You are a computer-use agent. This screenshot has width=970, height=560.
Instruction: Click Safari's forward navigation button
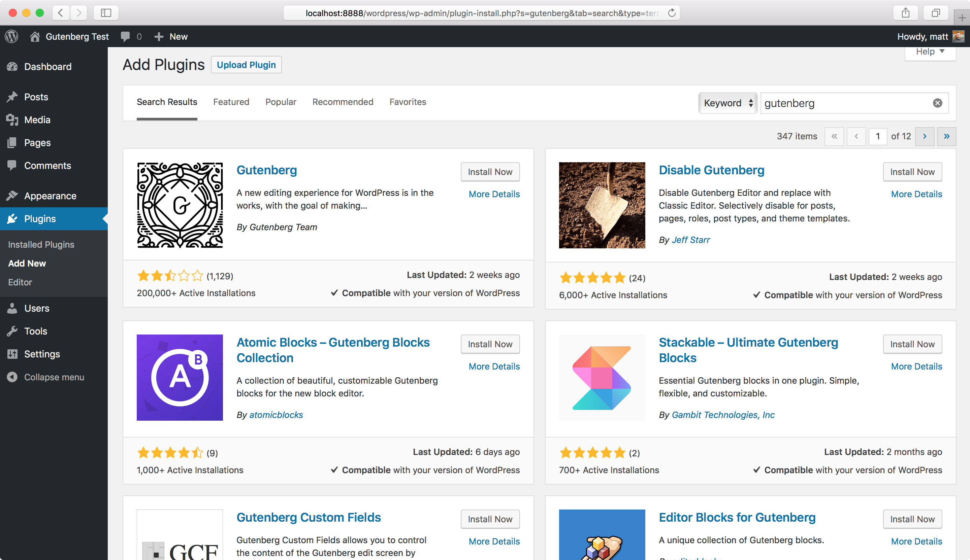(x=78, y=13)
